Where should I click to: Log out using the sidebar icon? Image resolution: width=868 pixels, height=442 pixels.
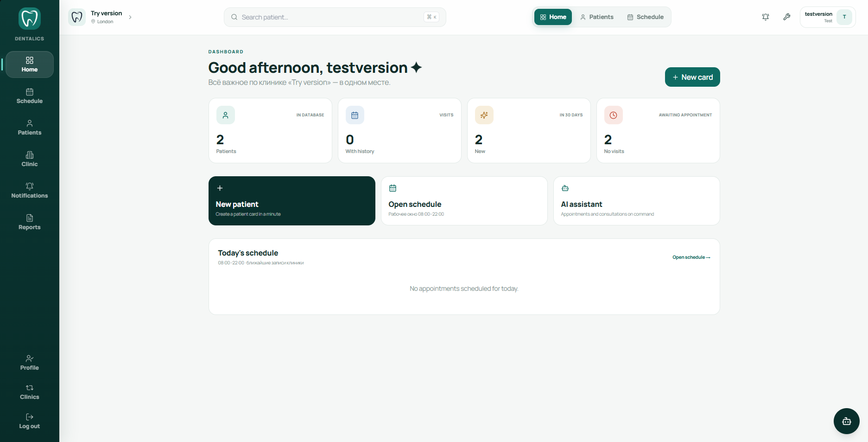coord(30,421)
